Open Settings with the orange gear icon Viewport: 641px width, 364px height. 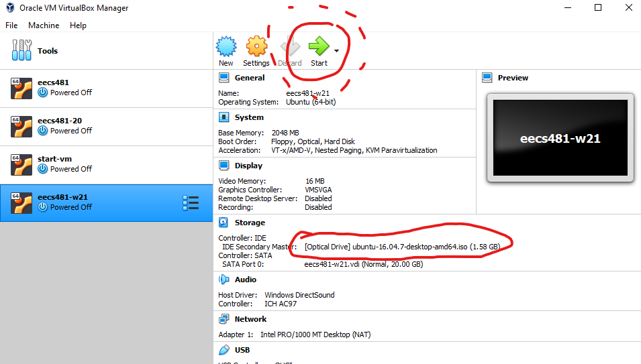pyautogui.click(x=256, y=46)
